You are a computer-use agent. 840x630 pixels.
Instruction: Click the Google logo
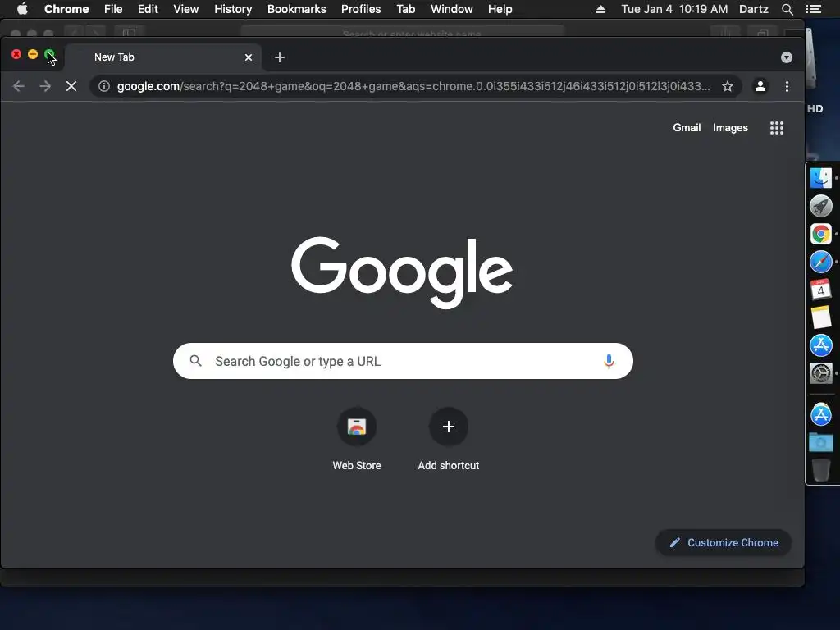click(402, 272)
